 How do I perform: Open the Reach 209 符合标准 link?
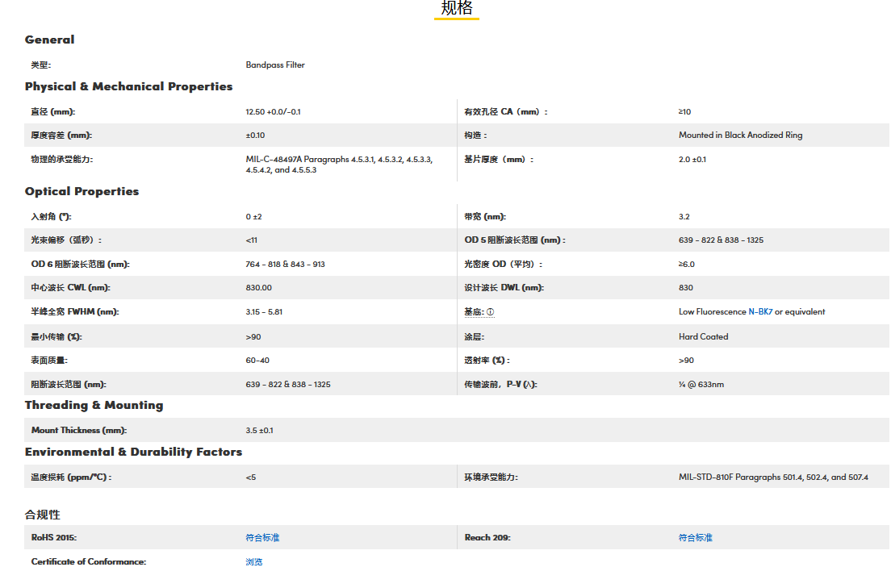(695, 537)
